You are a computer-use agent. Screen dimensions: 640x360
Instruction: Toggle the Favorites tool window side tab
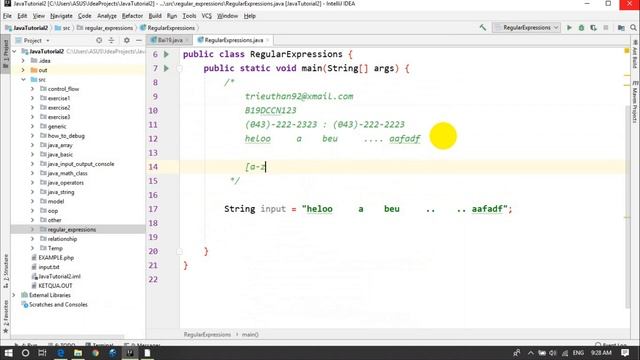pyautogui.click(x=6, y=317)
